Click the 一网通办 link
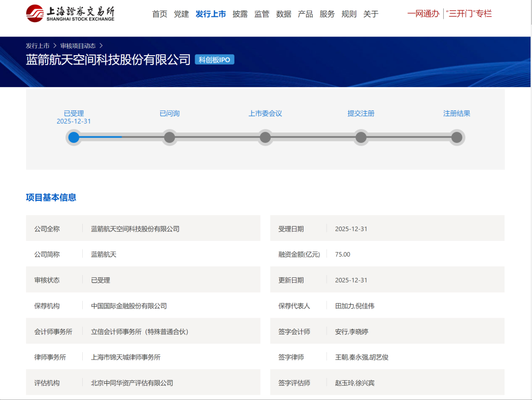The height and width of the screenshot is (400, 532). (423, 14)
